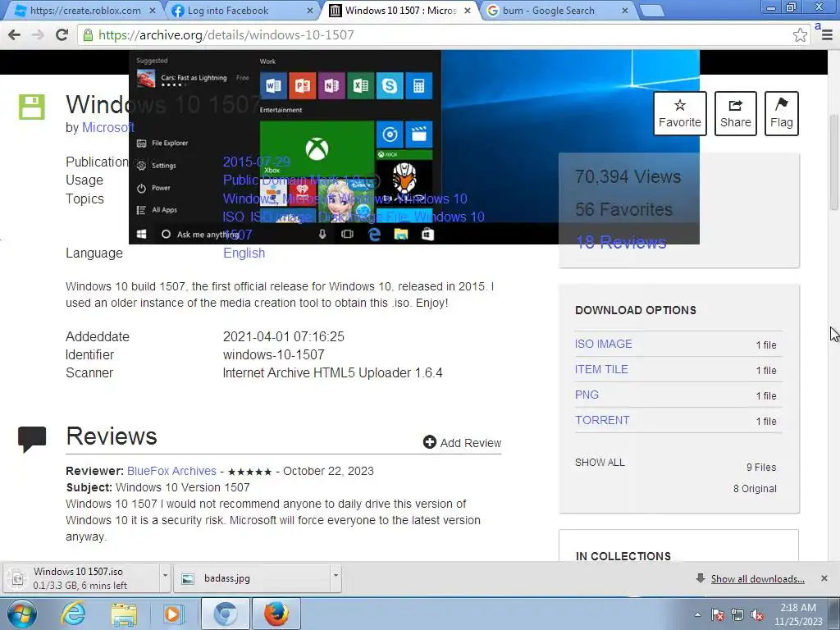Click the '8 Original' text
The image size is (840, 630).
pos(755,489)
